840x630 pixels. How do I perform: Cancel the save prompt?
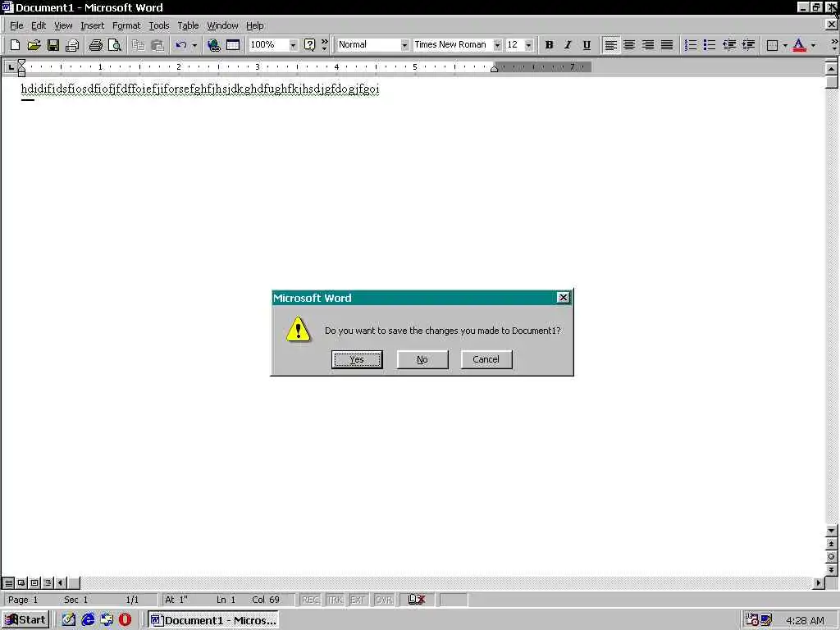(x=486, y=359)
